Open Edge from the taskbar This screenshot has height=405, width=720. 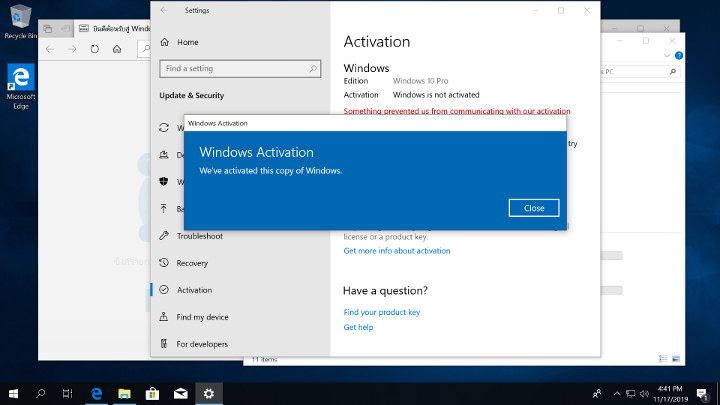[x=96, y=394]
